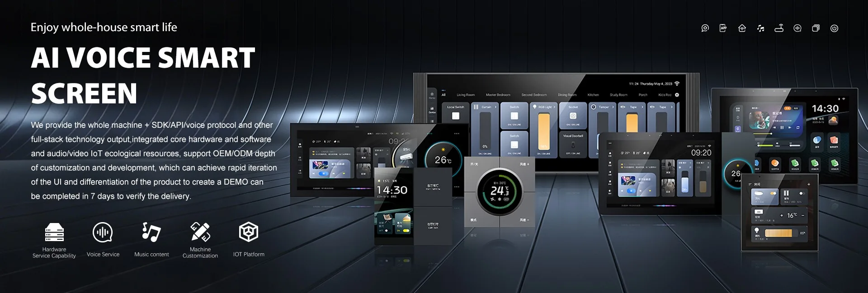
Task: Switch to the All tab
Action: click(443, 95)
